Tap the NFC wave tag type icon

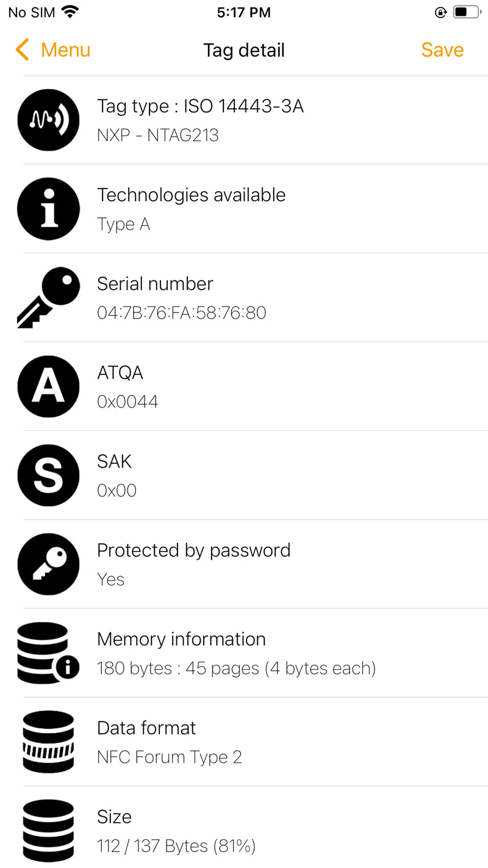[48, 120]
